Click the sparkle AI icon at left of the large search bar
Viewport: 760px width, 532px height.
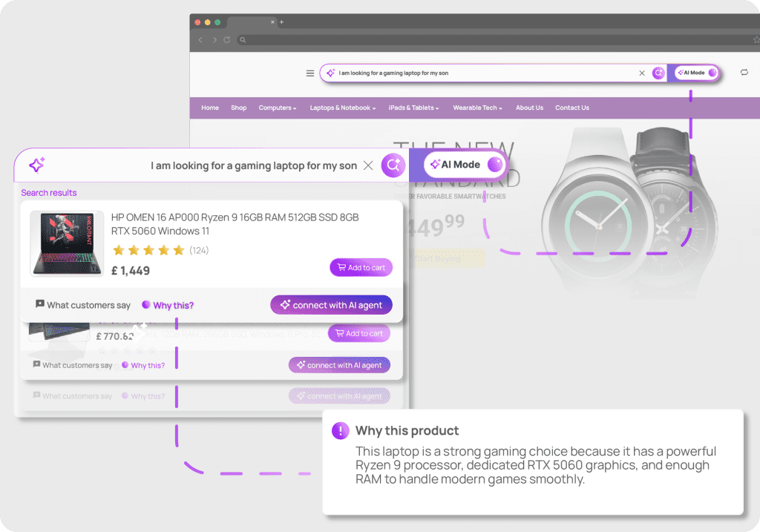36,165
